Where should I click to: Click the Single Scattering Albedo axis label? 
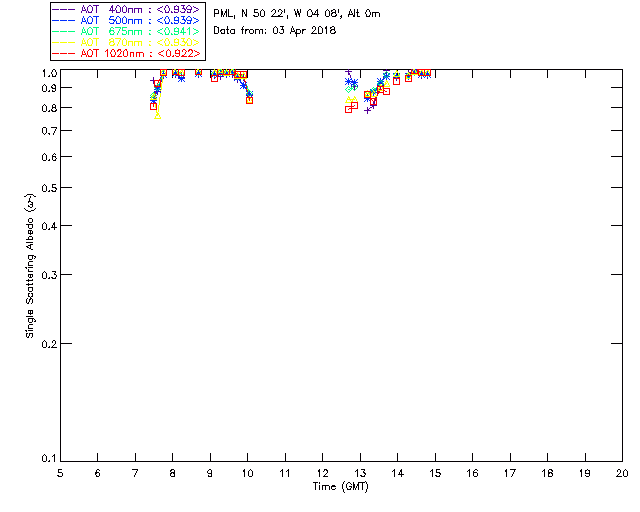tap(31, 265)
